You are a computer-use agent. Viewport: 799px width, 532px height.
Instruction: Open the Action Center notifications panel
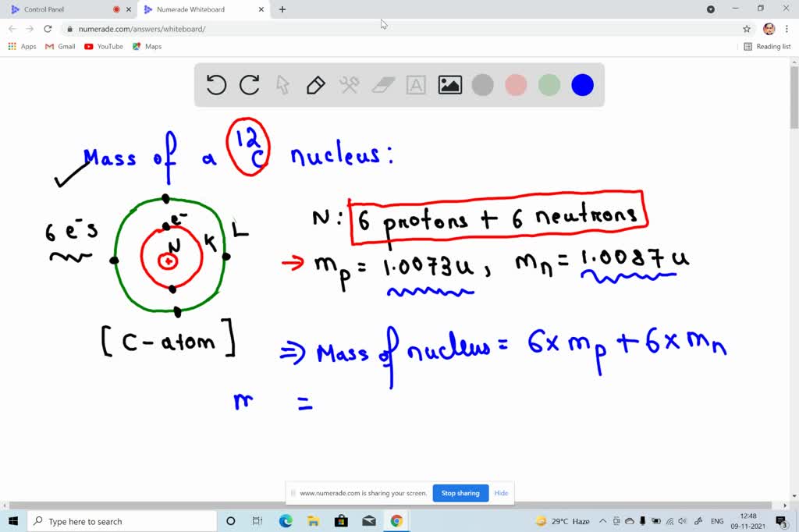[781, 521]
